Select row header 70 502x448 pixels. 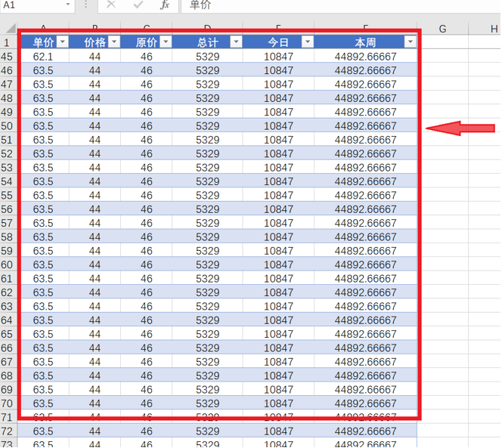pos(8,403)
